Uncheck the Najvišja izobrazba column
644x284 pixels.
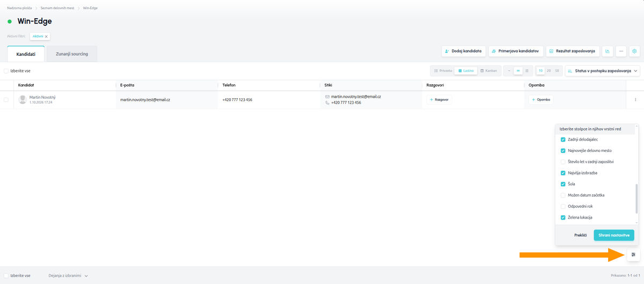click(563, 173)
